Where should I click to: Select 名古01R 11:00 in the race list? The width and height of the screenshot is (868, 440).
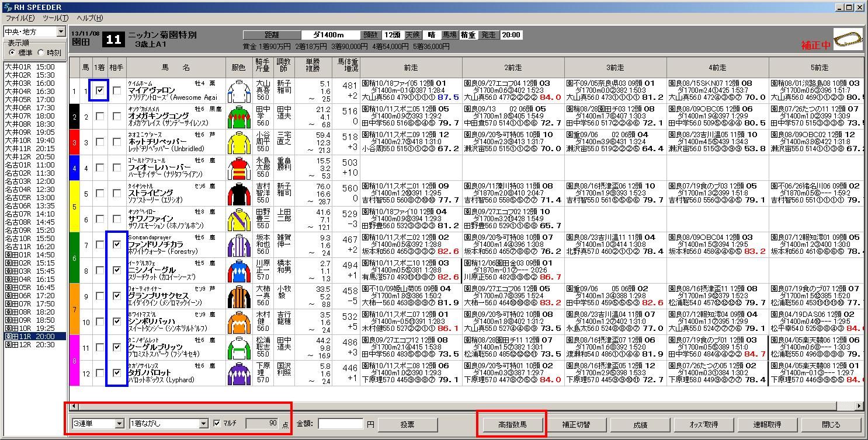(x=34, y=165)
